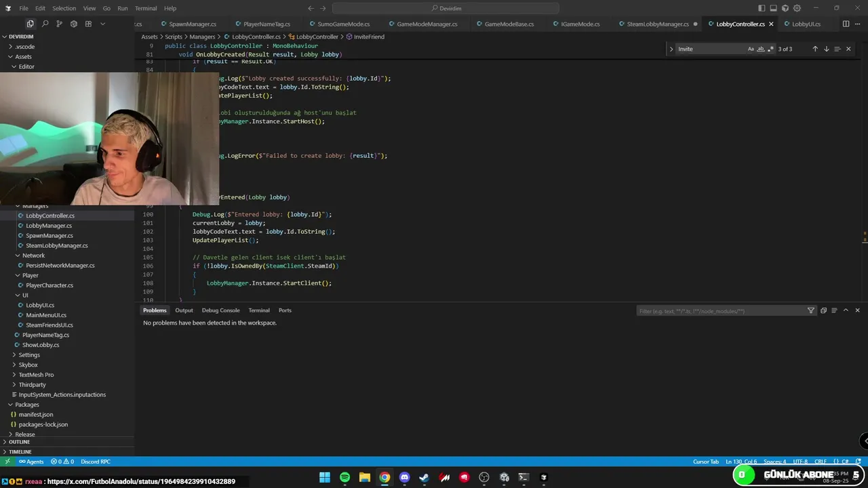Open the Run menu
Image resolution: width=868 pixels, height=488 pixels.
pos(123,8)
